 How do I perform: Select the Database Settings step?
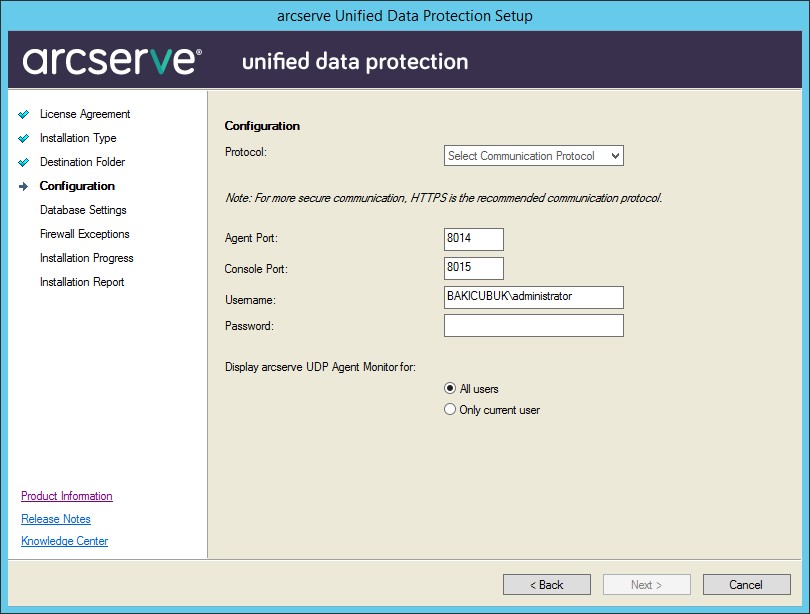pyautogui.click(x=83, y=210)
